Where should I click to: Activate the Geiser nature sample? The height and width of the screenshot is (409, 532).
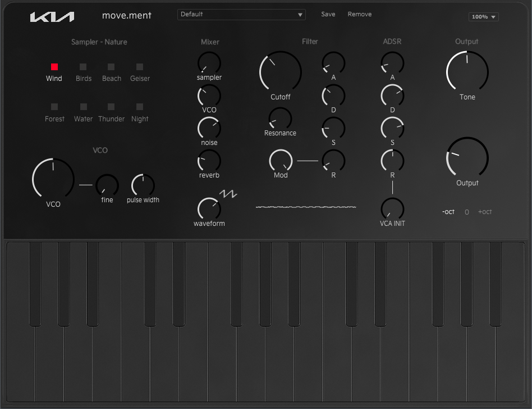[x=140, y=67]
